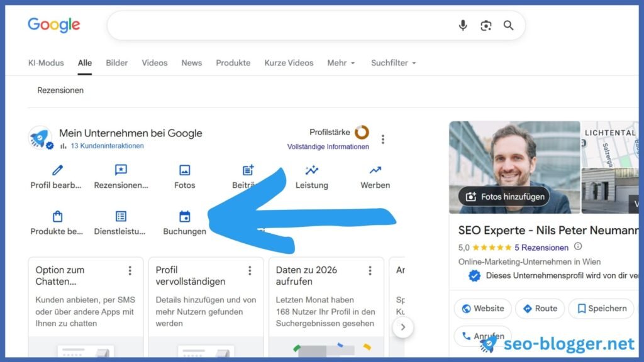Click the Anrufen button
644x362 pixels.
(482, 336)
